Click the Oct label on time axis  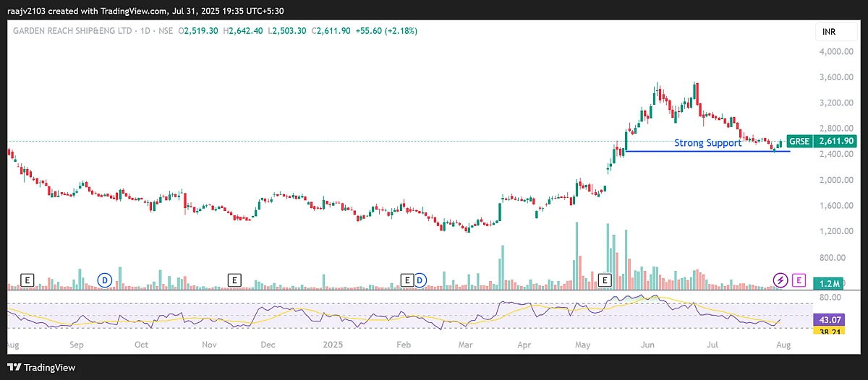142,345
